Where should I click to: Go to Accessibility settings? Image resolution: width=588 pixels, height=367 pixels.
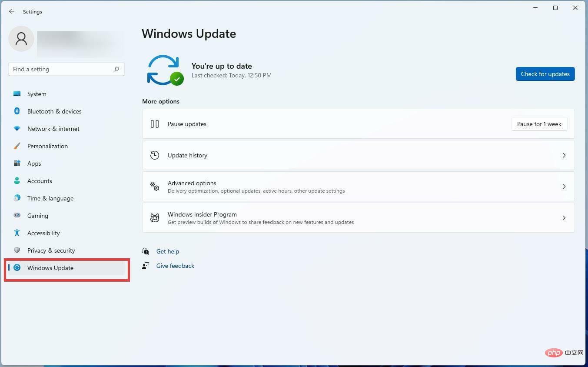pos(66,233)
